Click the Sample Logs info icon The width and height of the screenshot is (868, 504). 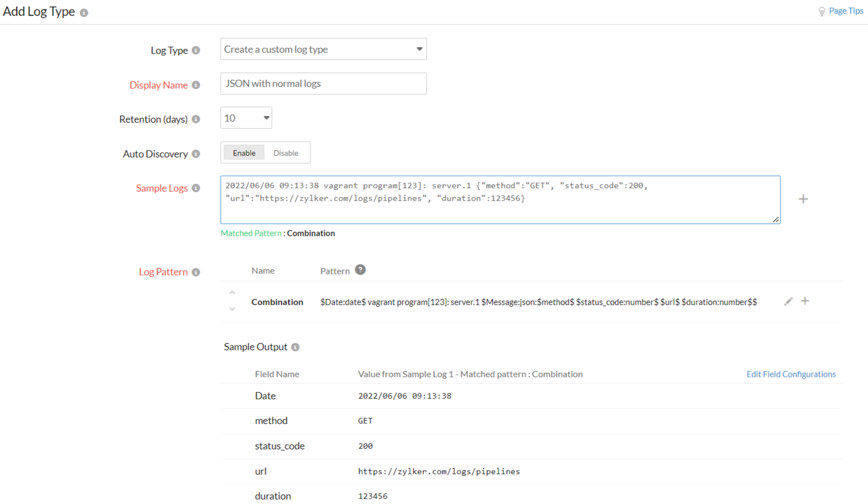(x=196, y=188)
